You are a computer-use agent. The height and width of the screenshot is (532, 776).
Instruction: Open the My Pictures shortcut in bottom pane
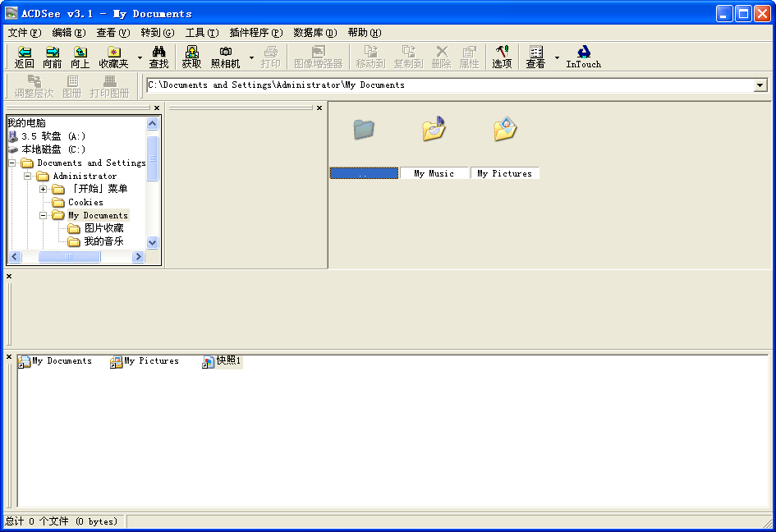coord(145,361)
